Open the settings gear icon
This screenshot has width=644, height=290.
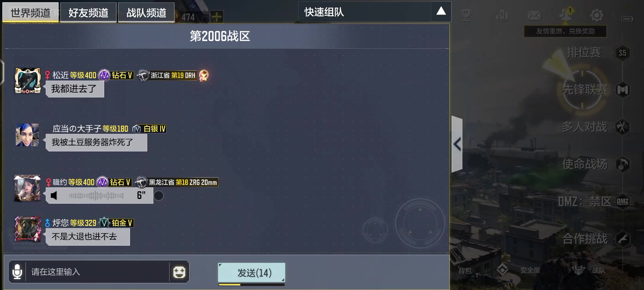(x=597, y=15)
